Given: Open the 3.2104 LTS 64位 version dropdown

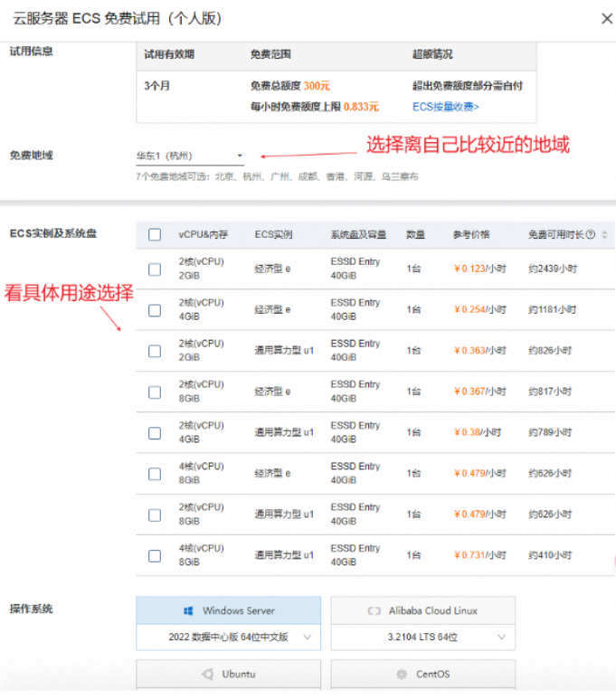Looking at the screenshot, I should point(422,637).
